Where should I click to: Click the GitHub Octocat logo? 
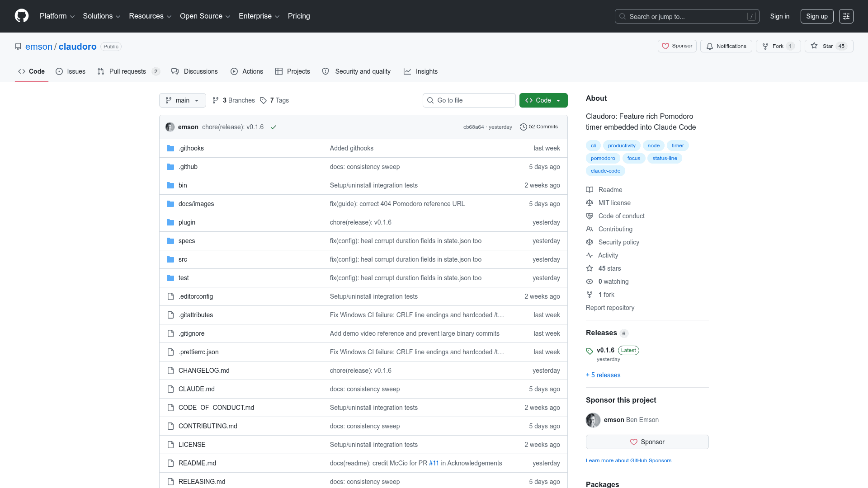pyautogui.click(x=22, y=16)
